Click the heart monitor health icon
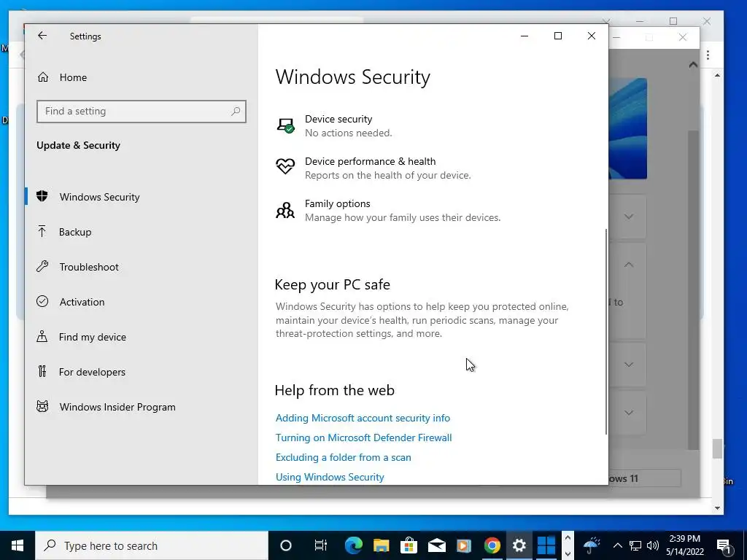Screen dimensions: 747x560 [x=285, y=166]
